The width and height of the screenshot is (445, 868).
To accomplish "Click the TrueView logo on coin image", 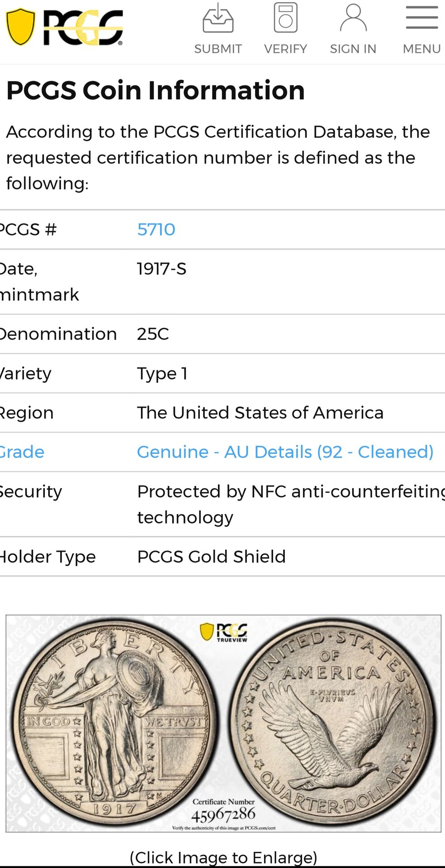I will (224, 632).
